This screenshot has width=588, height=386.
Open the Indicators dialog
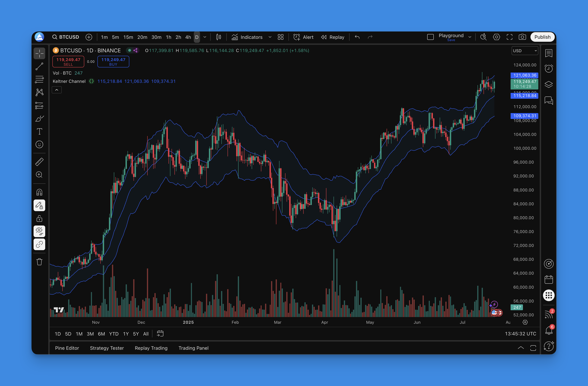click(x=247, y=37)
